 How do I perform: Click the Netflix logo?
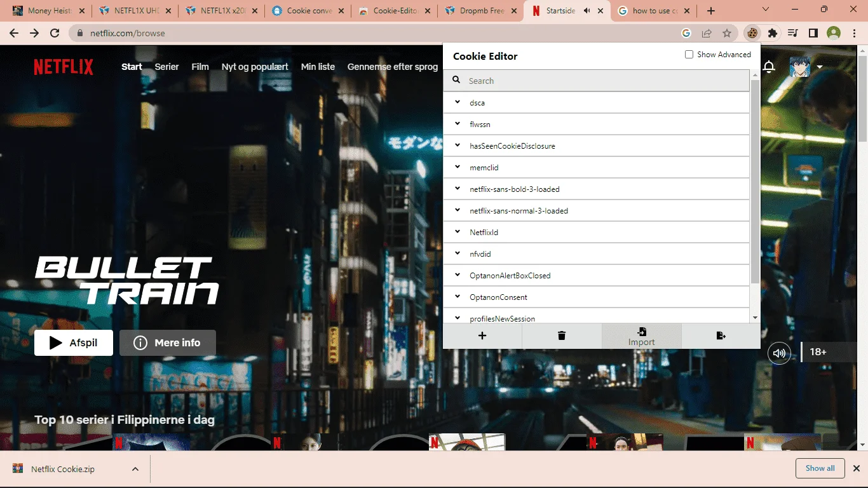tap(64, 67)
